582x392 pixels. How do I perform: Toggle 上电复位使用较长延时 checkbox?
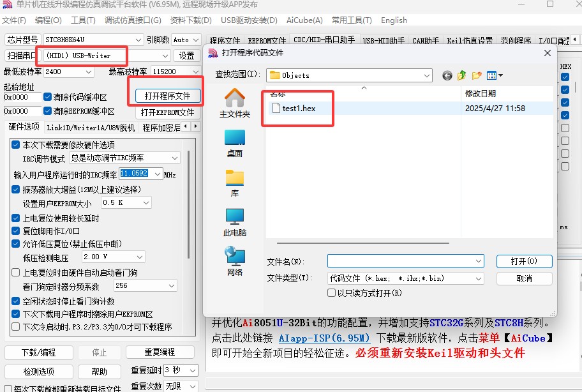tap(15, 218)
